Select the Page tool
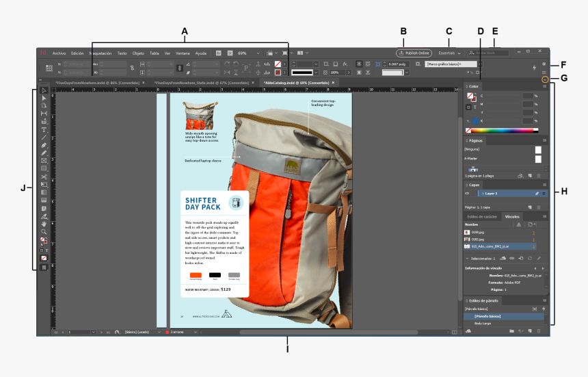The width and height of the screenshot is (588, 377). [44, 106]
